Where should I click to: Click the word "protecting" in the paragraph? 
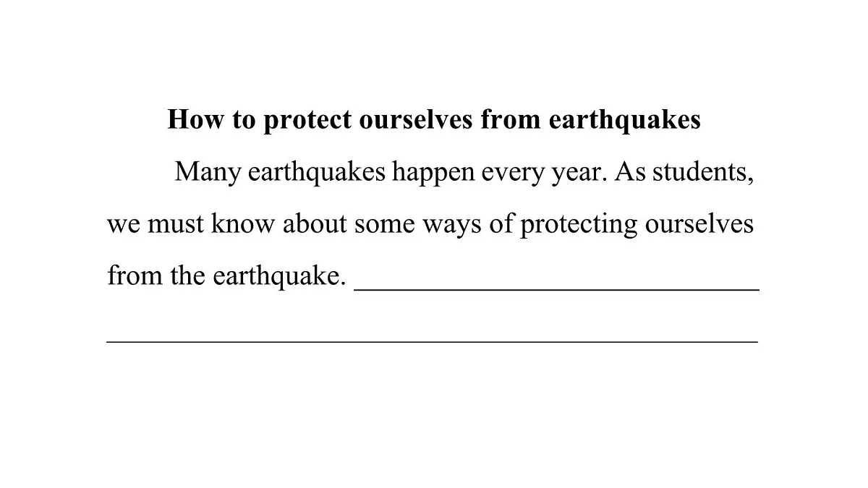point(579,224)
